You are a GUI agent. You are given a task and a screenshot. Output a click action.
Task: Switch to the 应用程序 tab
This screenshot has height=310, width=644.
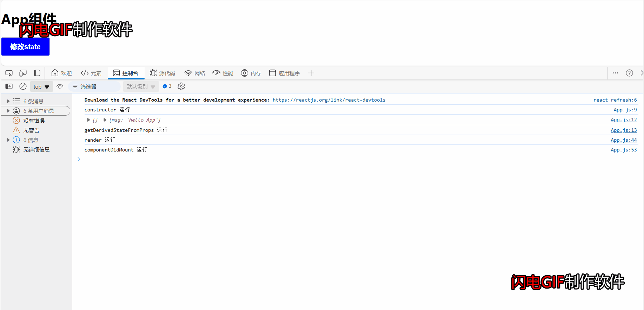(285, 73)
